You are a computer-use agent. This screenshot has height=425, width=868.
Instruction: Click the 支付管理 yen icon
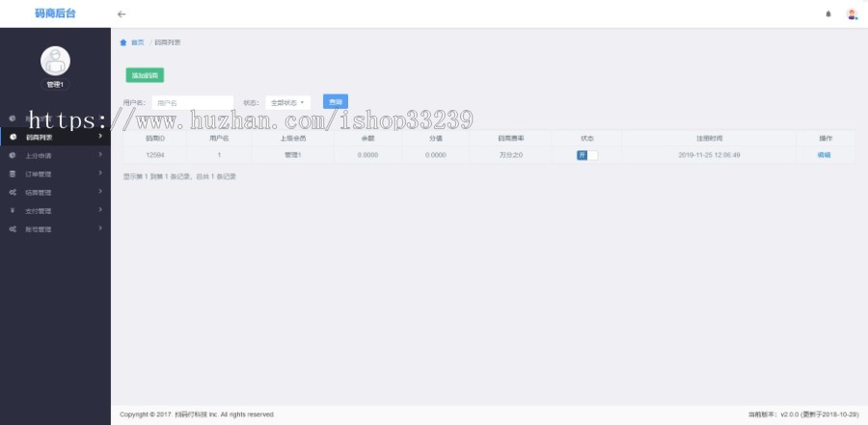(13, 210)
